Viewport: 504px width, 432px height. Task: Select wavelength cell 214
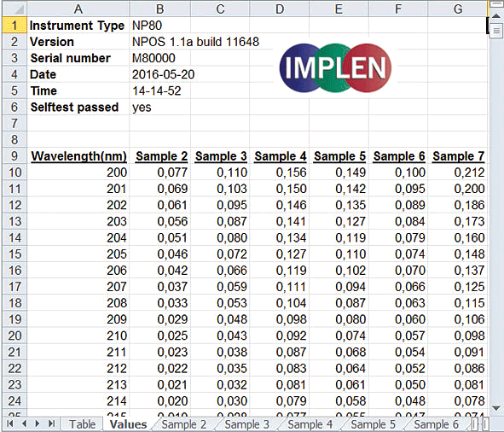pyautogui.click(x=78, y=400)
